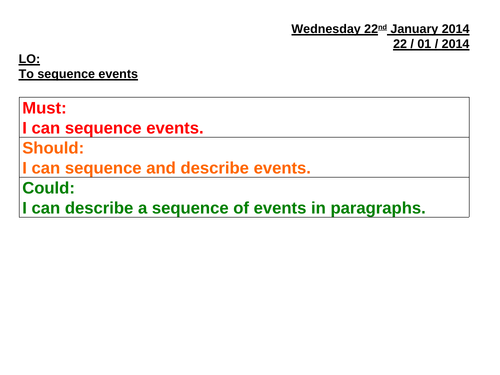Screen dimensions: 500x375
Task: Click the word paragraphs in green text
Action: pos(378,209)
